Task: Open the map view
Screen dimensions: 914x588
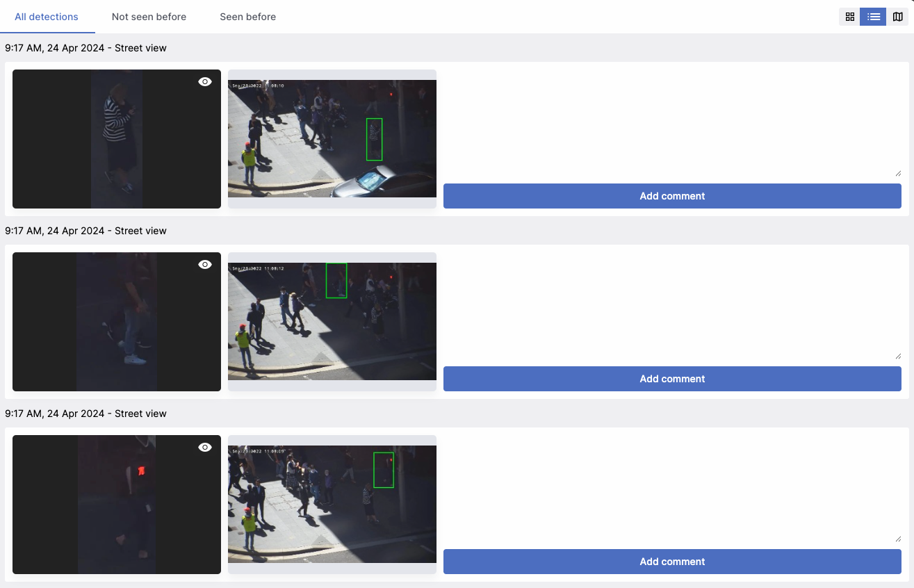Action: (896, 16)
